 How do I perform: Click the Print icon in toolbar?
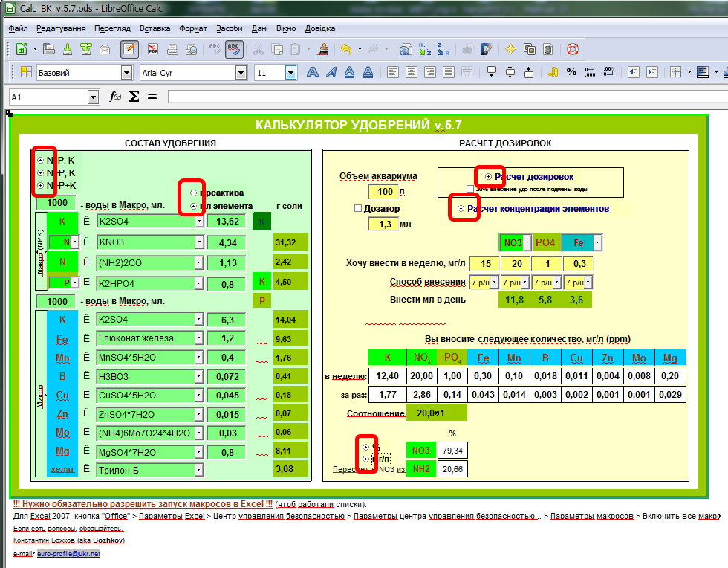coord(172,50)
